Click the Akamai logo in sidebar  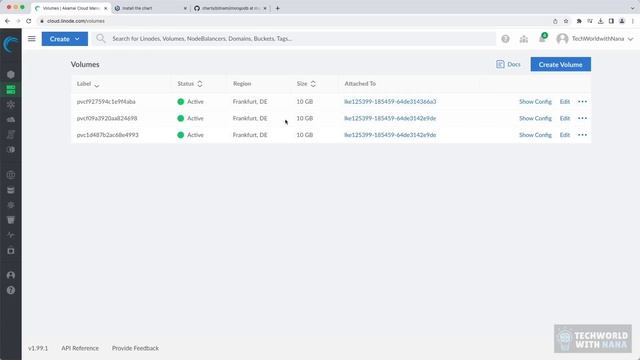11,44
